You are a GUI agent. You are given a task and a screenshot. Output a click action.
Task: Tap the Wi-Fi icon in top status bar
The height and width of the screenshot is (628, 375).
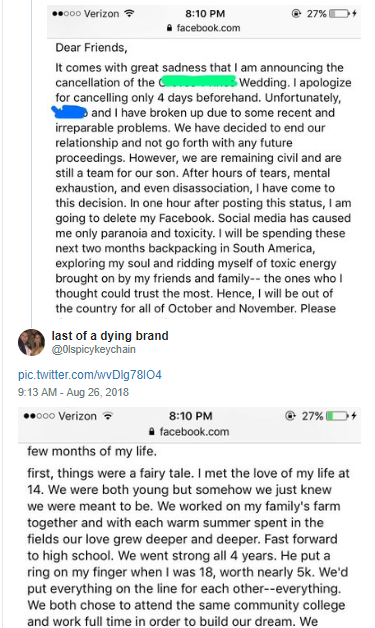point(129,13)
